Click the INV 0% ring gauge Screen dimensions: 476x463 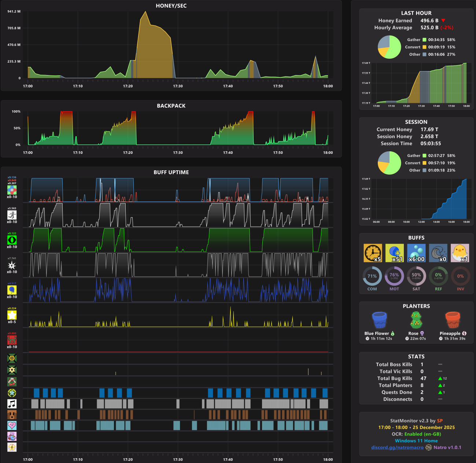(460, 276)
